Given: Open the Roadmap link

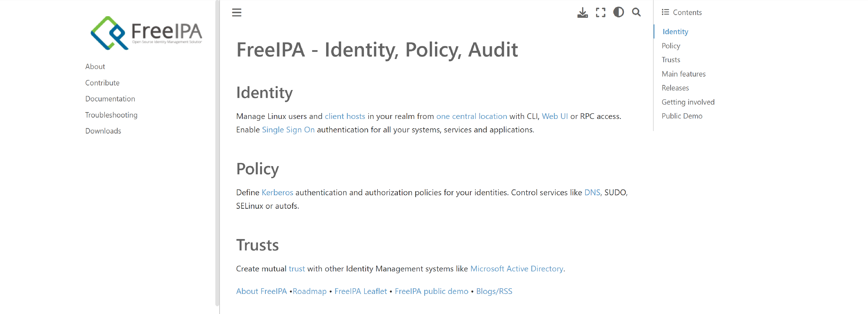Looking at the screenshot, I should (309, 291).
